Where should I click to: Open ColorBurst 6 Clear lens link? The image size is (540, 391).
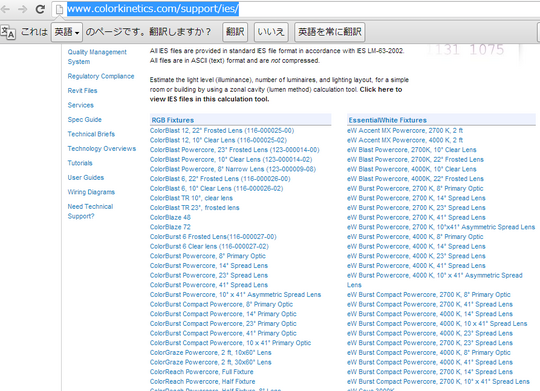pyautogui.click(x=209, y=246)
